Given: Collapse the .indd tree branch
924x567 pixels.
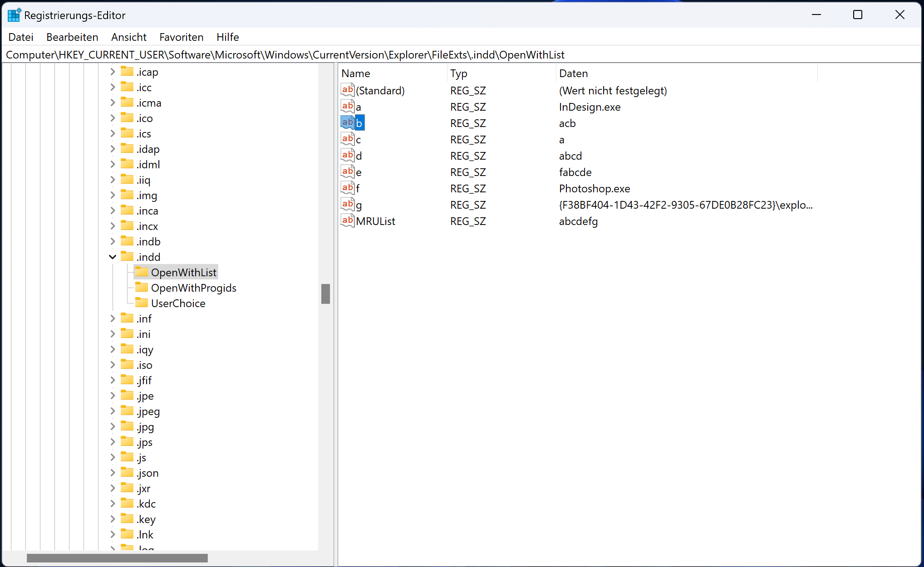Looking at the screenshot, I should 112,257.
